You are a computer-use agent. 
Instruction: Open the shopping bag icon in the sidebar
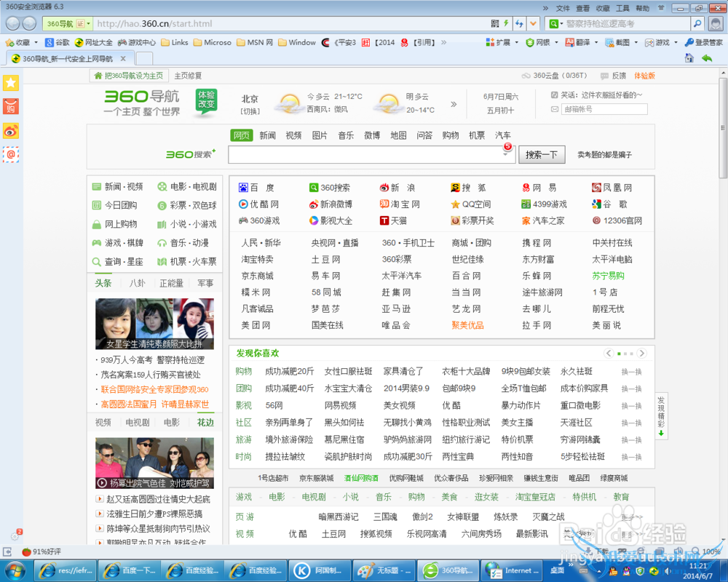(x=11, y=107)
